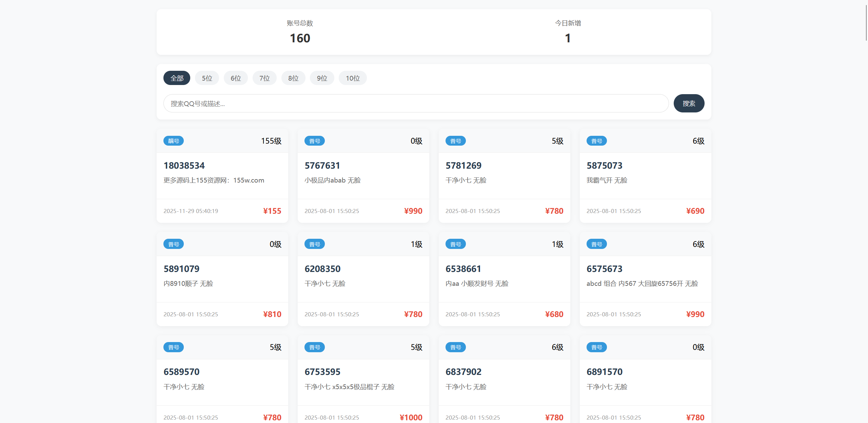
Task: Choose the 8位 filter pill
Action: [293, 78]
